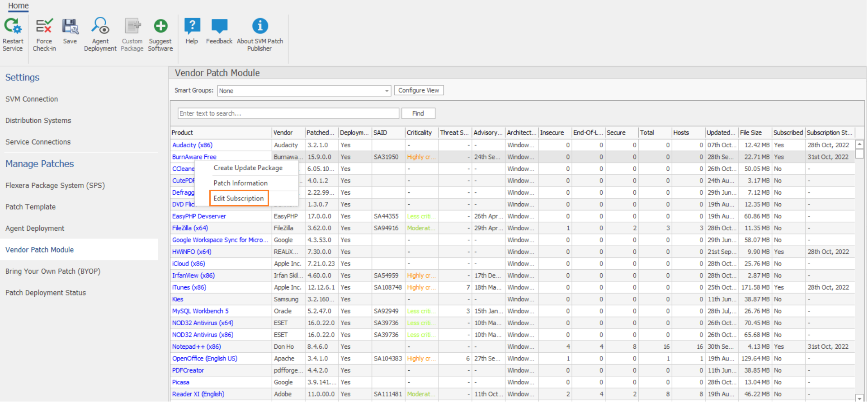Click iCloud (x86) product link
This screenshot has width=868, height=402.
(189, 264)
